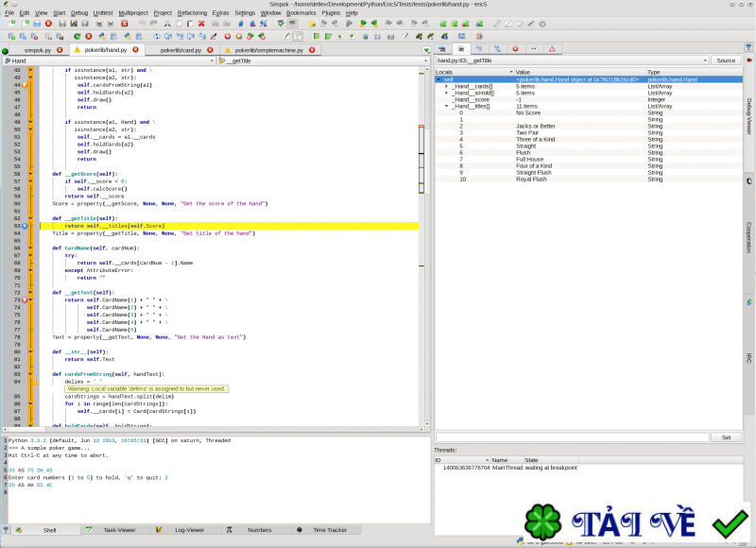
Task: Switch to the Task-Viewer bottom tab
Action: 112,530
